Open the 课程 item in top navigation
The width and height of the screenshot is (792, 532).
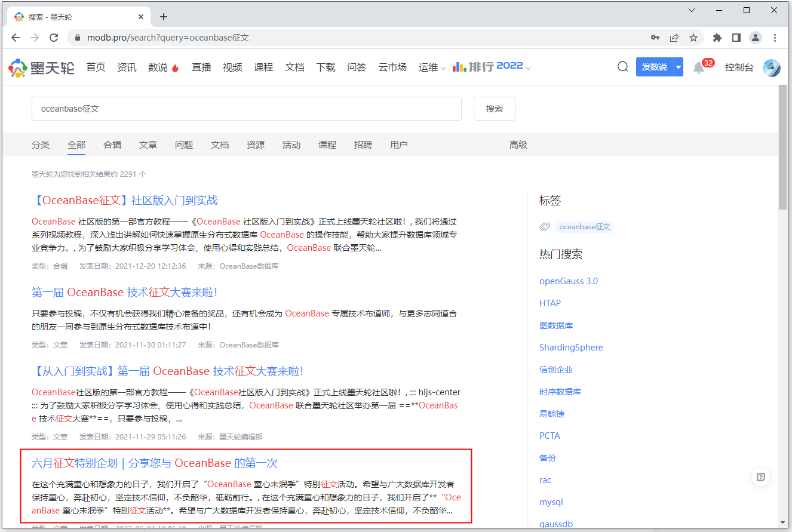pos(263,67)
